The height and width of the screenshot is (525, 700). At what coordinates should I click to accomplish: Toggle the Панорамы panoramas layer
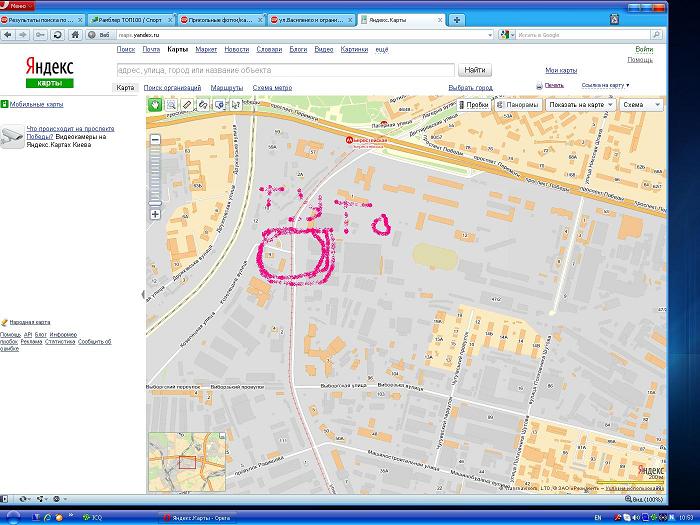(x=518, y=104)
